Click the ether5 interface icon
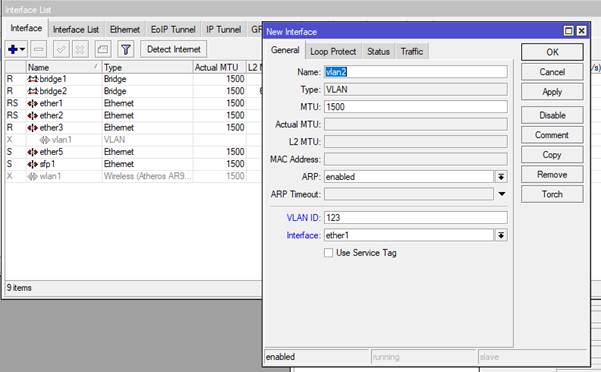This screenshot has height=372, width=601. point(33,152)
